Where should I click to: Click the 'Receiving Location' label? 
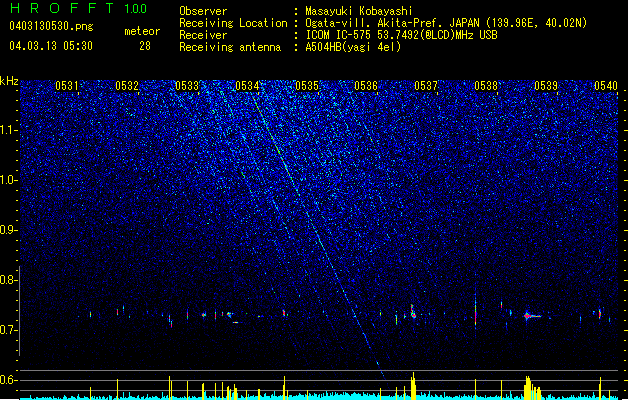tap(233, 23)
